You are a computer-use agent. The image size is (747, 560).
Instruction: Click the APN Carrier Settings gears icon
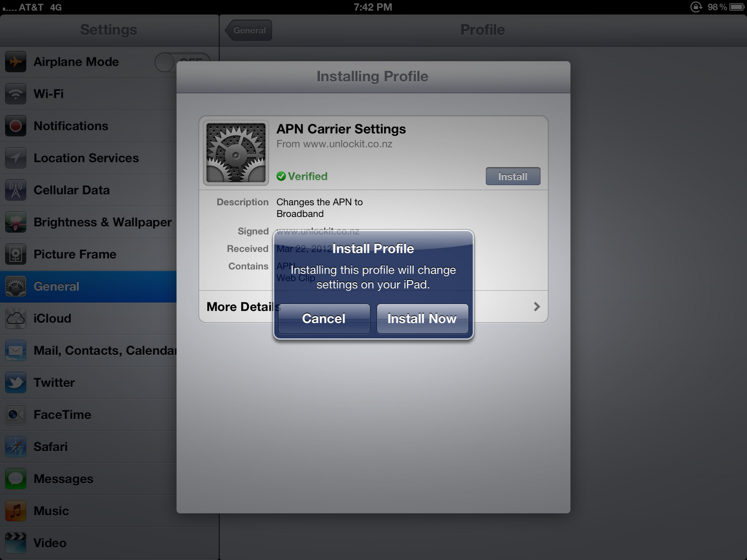235,152
